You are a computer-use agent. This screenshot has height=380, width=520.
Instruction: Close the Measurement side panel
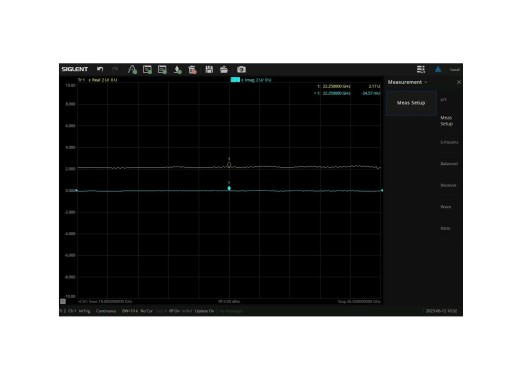coord(459,82)
